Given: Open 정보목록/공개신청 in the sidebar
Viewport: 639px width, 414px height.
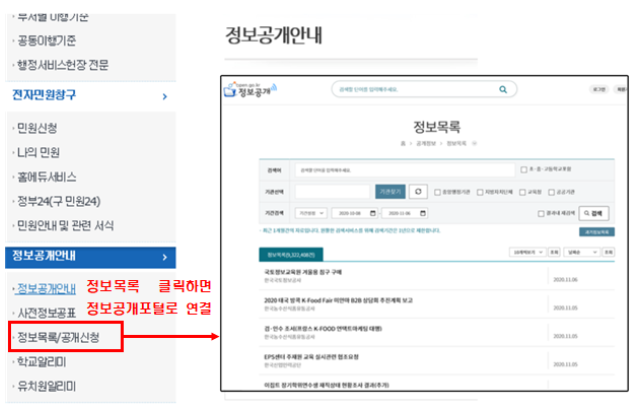Looking at the screenshot, I should [x=58, y=337].
